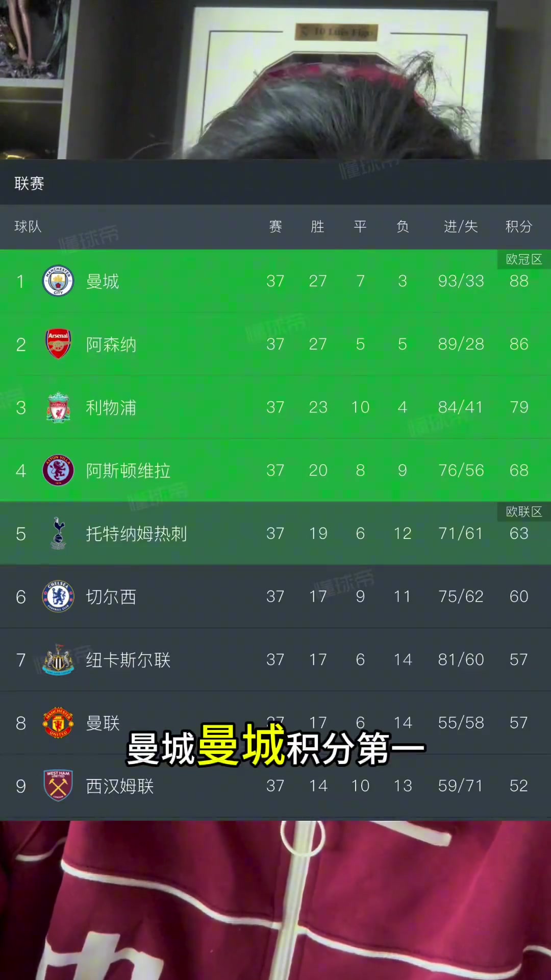The image size is (551, 980).
Task: Tap the Arsenal club crest
Action: (x=58, y=344)
